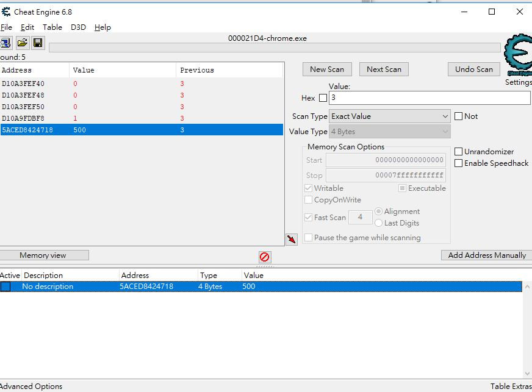This screenshot has height=392, width=532.
Task: Click 4 Bytes type in address table
Action: (x=210, y=287)
